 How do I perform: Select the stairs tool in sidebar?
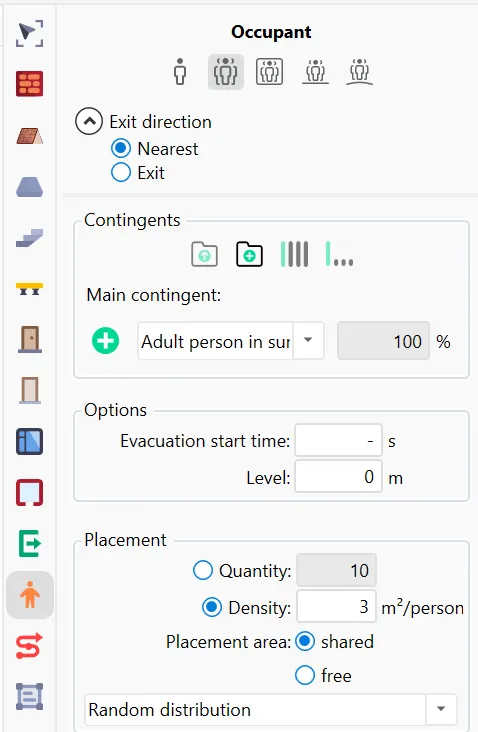point(29,238)
